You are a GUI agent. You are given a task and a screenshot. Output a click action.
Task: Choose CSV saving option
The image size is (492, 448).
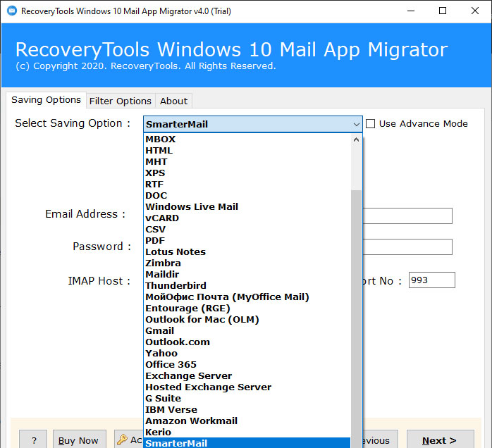click(247, 230)
